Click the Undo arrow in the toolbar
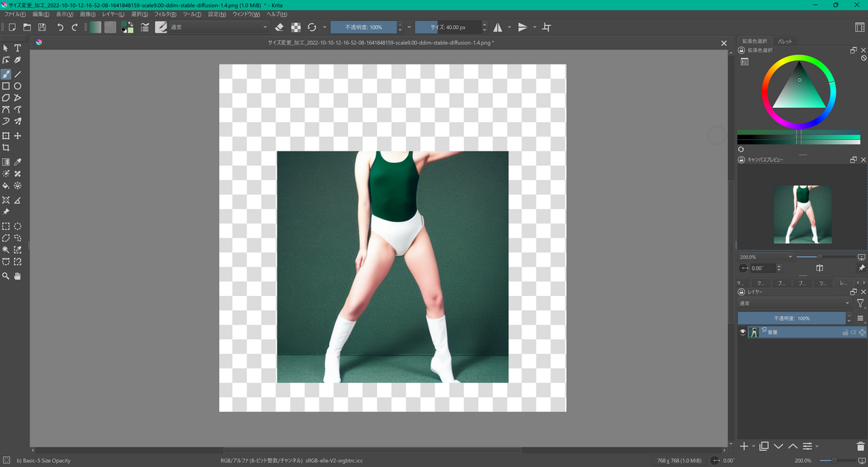 [60, 27]
